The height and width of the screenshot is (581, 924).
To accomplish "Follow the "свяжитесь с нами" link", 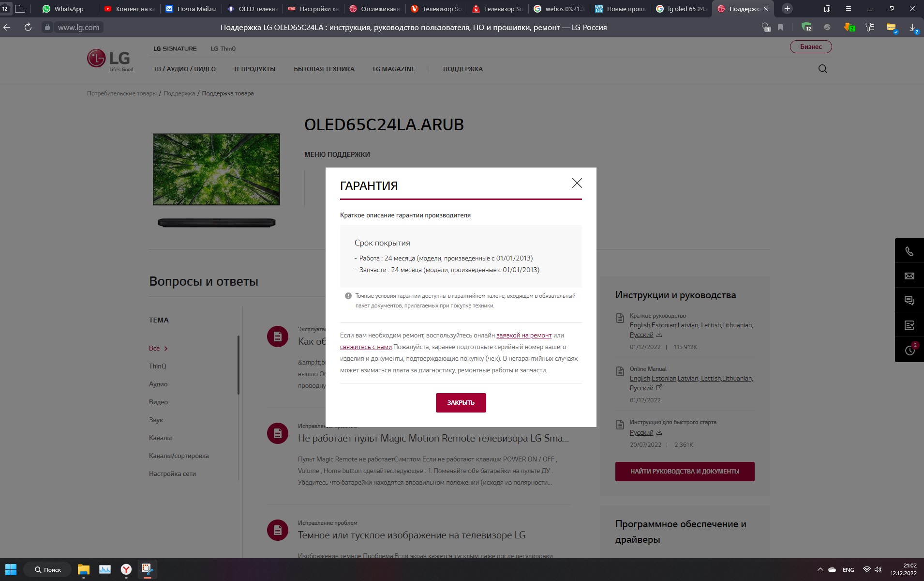I will click(366, 347).
